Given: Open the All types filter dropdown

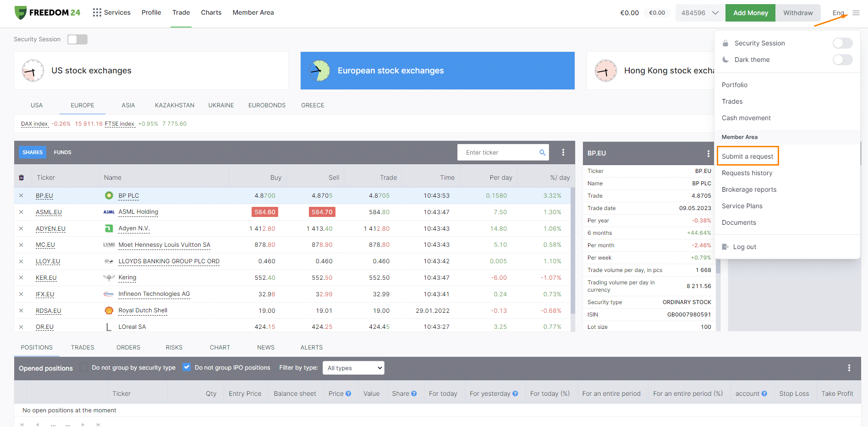Looking at the screenshot, I should click(x=353, y=368).
